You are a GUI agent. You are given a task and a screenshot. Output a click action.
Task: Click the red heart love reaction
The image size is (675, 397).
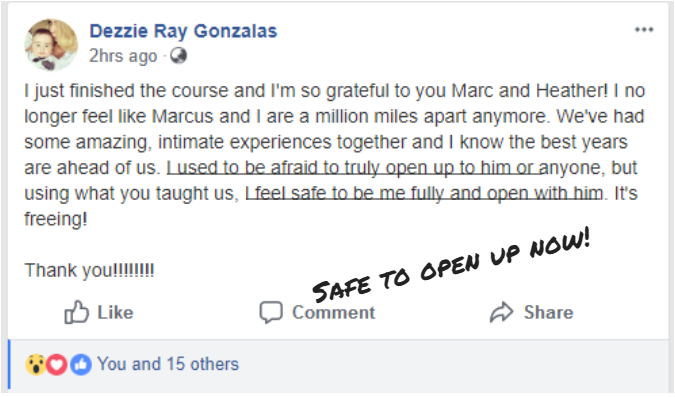tap(56, 365)
